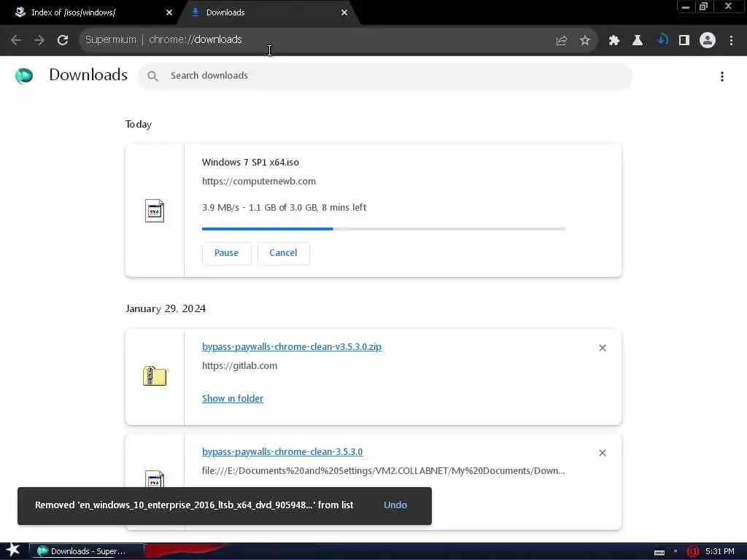Open the Extensions puzzle icon
This screenshot has height=560, width=747.
[x=614, y=41]
